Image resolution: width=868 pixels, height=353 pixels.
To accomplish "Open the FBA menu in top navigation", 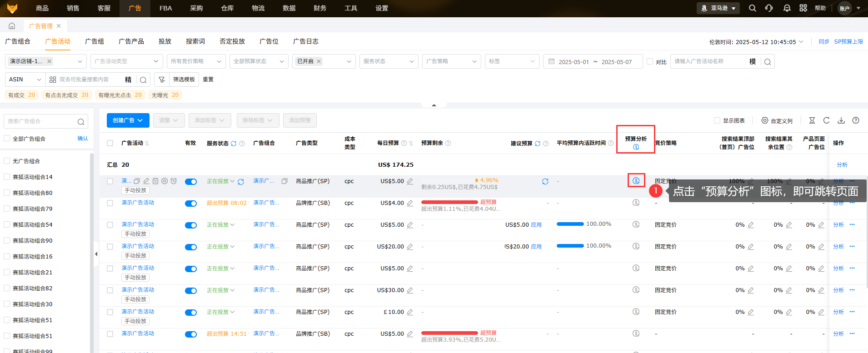I will coord(165,8).
